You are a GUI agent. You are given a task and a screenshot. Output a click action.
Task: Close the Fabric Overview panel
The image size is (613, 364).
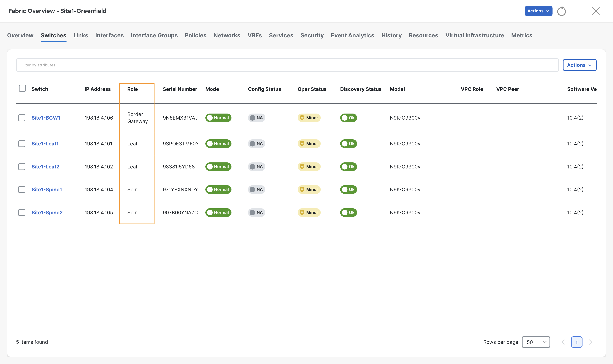[x=596, y=11]
